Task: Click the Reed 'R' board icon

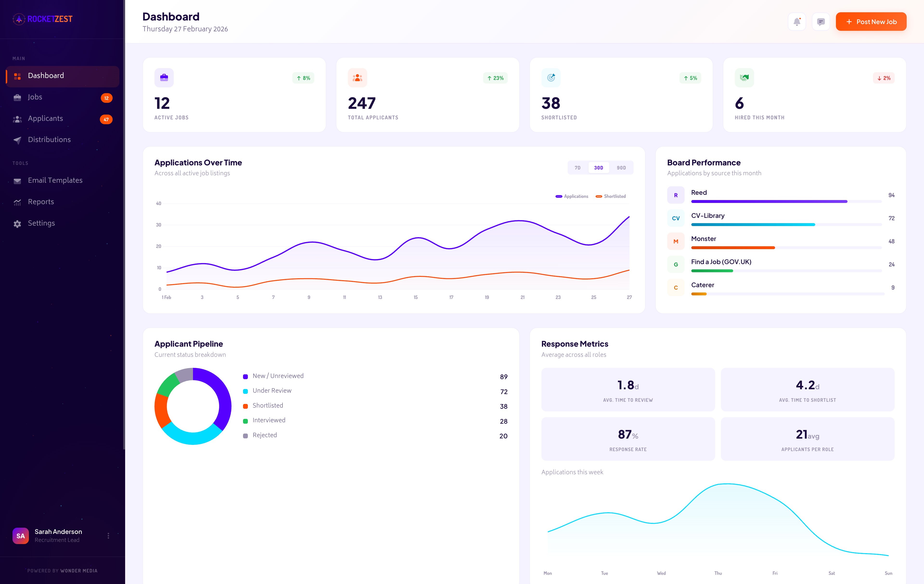Action: pyautogui.click(x=676, y=195)
